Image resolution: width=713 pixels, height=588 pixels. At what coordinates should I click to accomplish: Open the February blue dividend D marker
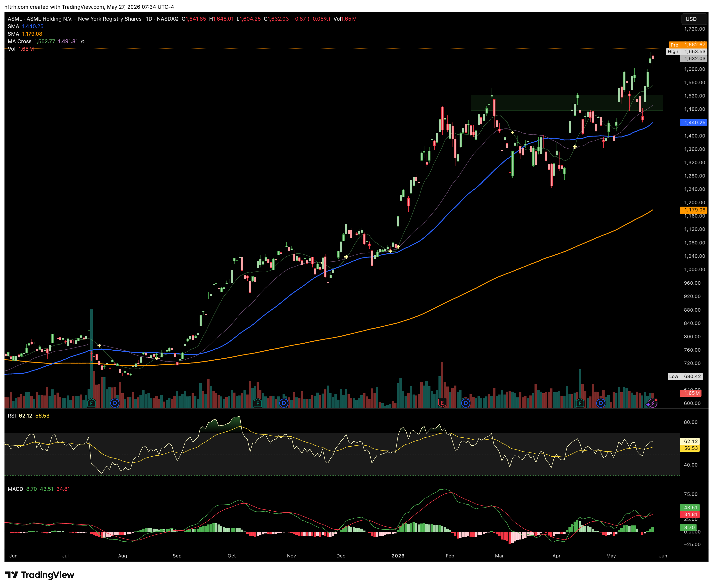(x=466, y=403)
